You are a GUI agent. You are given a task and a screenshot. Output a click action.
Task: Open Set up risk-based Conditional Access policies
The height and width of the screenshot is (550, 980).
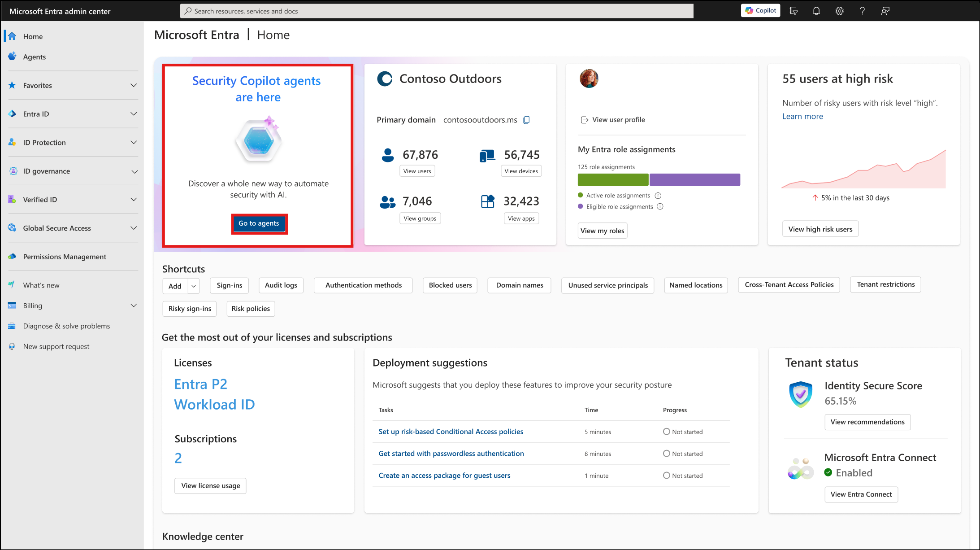click(x=451, y=432)
